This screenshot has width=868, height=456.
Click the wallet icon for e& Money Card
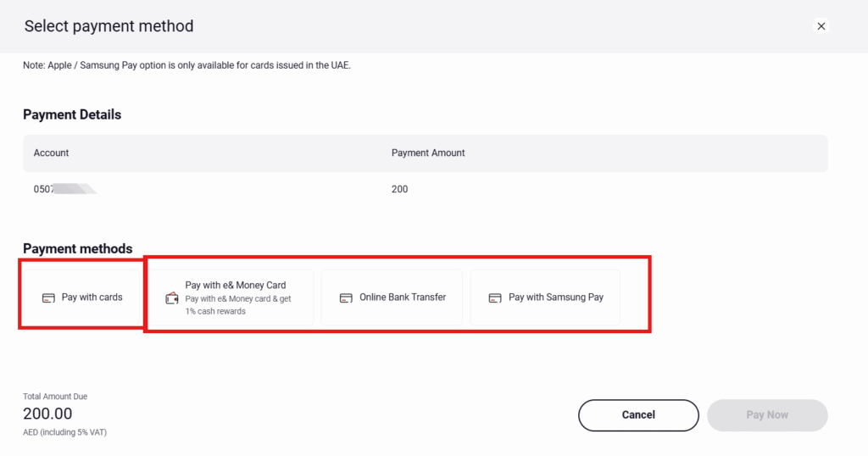(172, 298)
